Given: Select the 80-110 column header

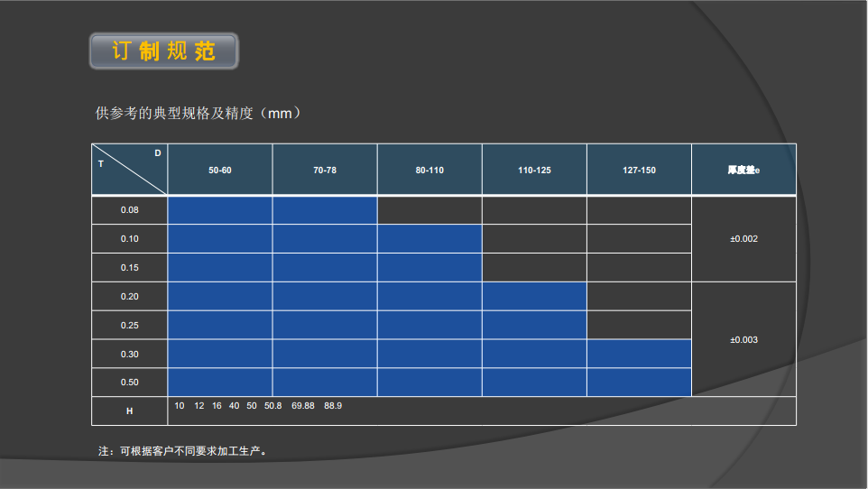Looking at the screenshot, I should click(429, 170).
